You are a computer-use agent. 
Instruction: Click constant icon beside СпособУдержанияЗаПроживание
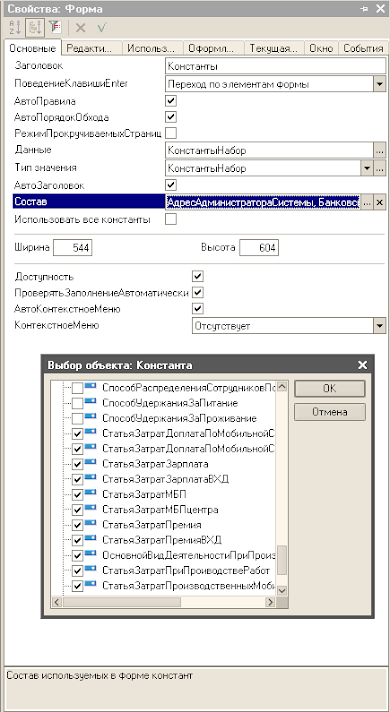click(90, 416)
